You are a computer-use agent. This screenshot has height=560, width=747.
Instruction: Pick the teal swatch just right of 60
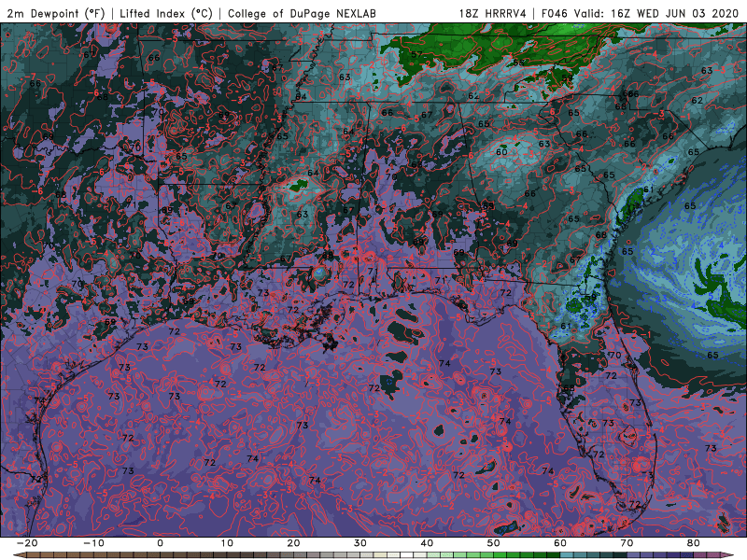tap(567, 555)
